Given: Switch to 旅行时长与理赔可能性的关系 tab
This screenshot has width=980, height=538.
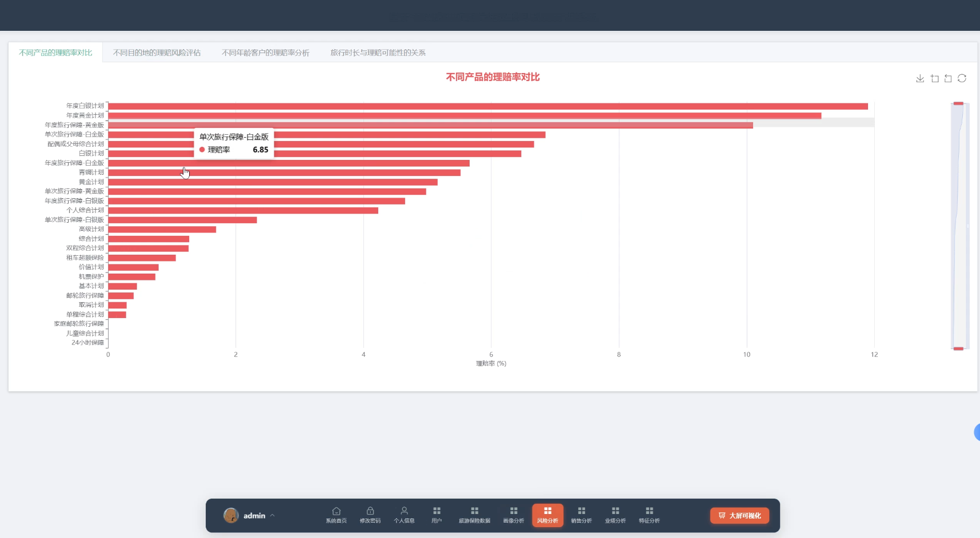Looking at the screenshot, I should [378, 53].
